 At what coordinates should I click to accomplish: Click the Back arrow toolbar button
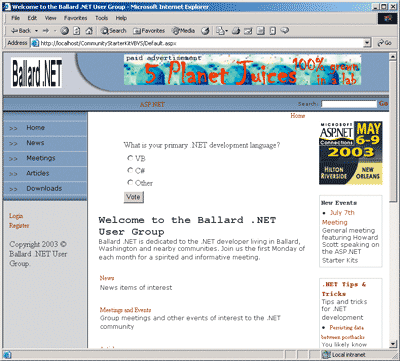pos(21,31)
